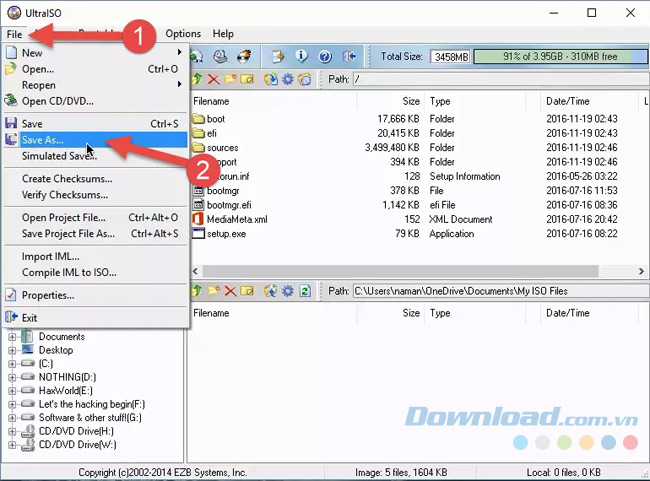The width and height of the screenshot is (650, 481).
Task: Click the local Path field showing My ISO Files
Action: tap(495, 291)
